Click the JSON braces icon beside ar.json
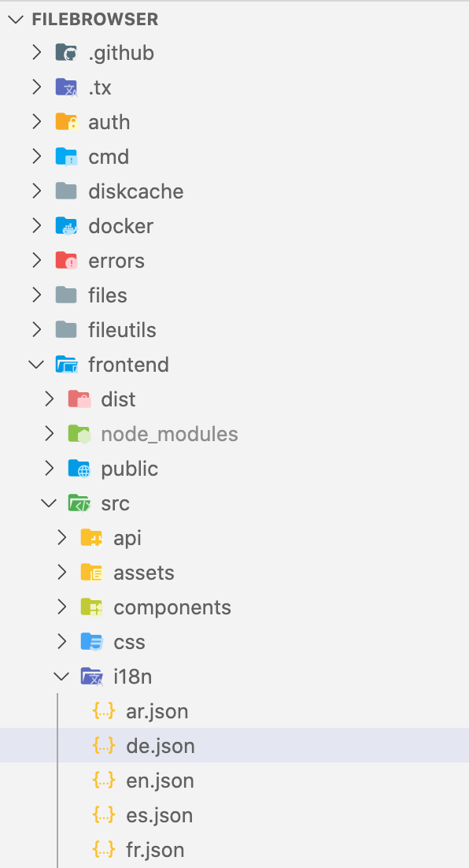The image size is (469, 868). [103, 710]
